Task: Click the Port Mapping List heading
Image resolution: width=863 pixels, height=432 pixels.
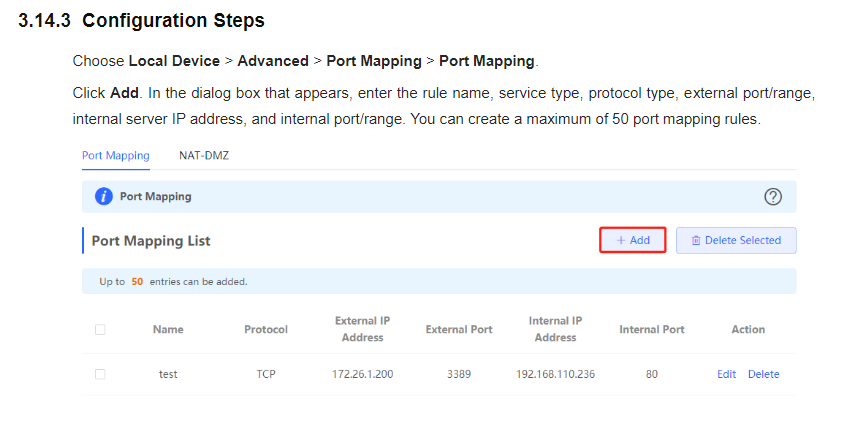Action: pyautogui.click(x=151, y=241)
